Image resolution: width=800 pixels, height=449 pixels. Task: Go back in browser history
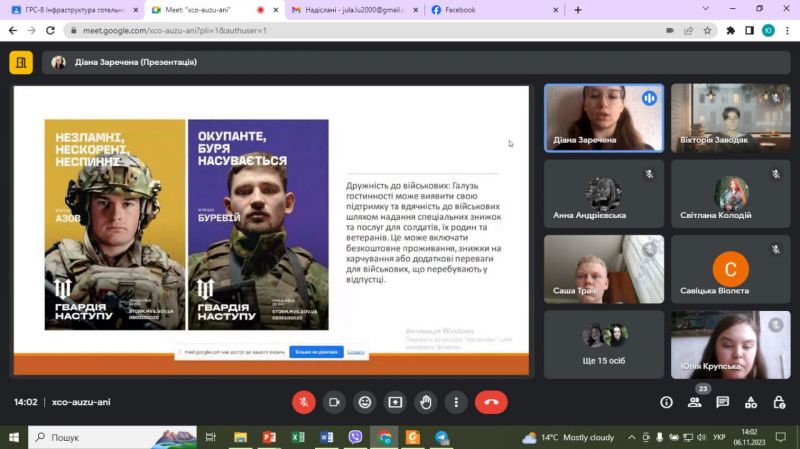coord(13,31)
